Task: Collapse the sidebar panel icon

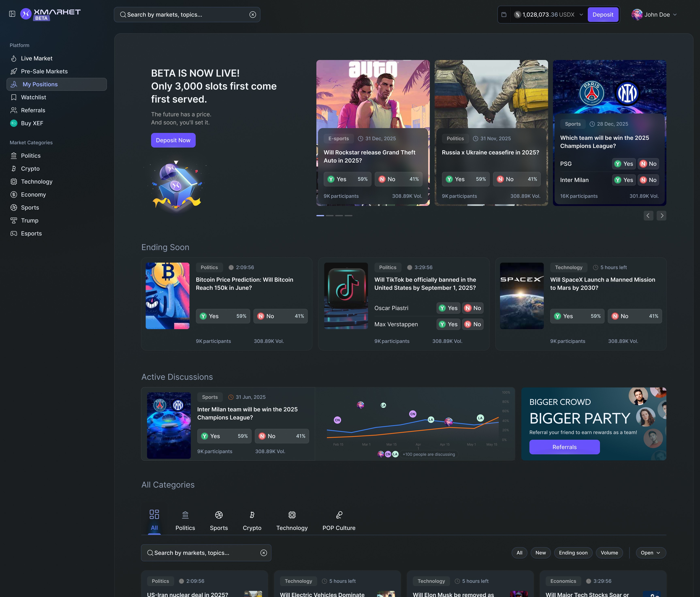Action: [x=12, y=14]
